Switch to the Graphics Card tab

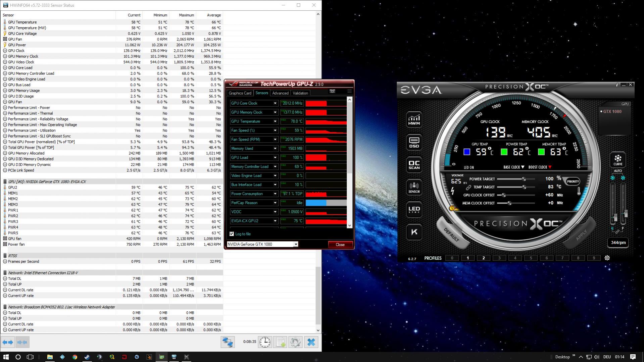coord(240,93)
